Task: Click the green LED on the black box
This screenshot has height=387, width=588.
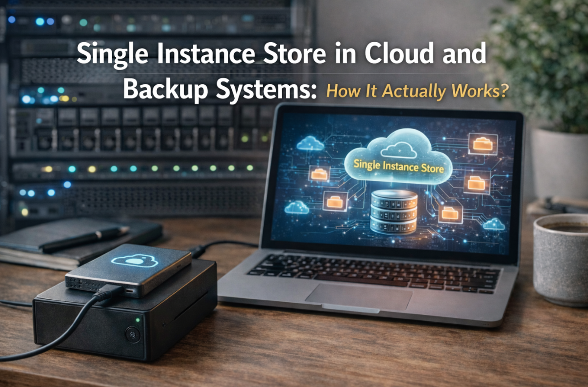Action: 138,319
